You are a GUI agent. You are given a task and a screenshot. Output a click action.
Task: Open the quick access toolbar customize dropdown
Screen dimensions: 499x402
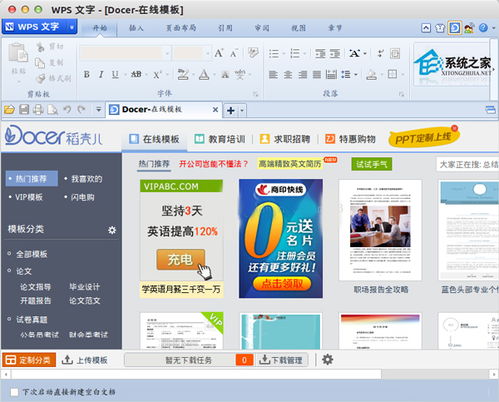tap(98, 109)
